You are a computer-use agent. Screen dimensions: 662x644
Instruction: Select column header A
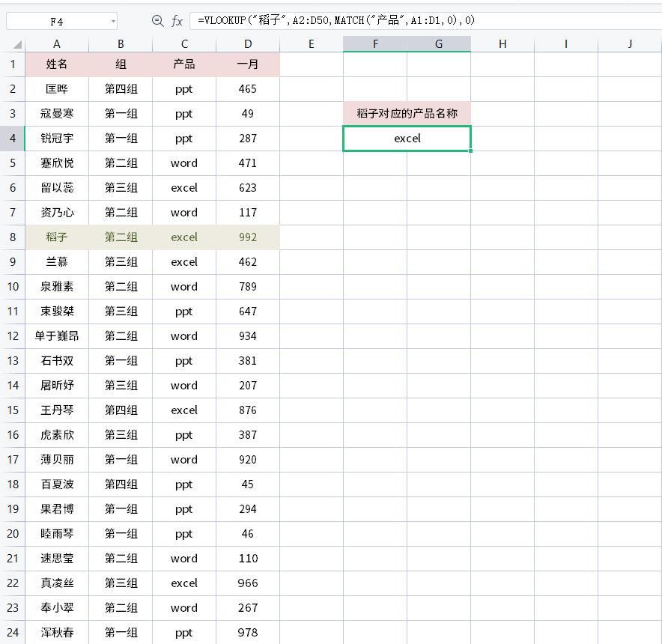[x=56, y=45]
